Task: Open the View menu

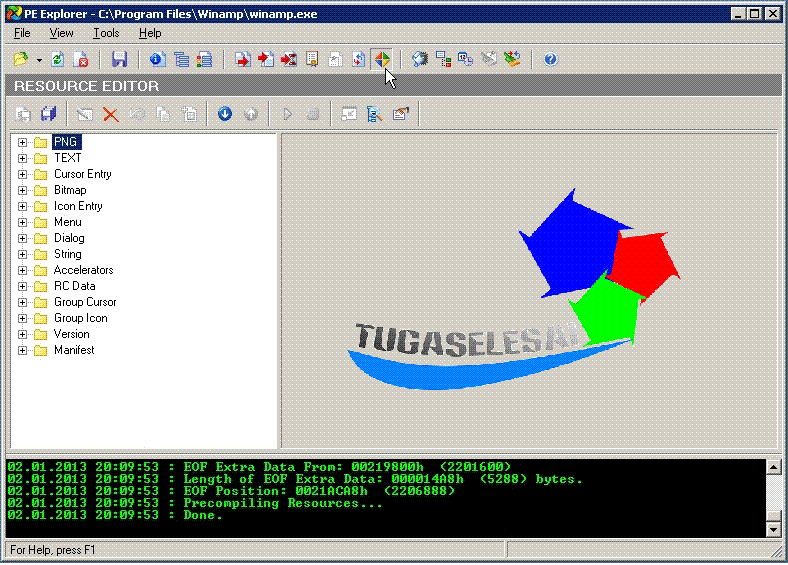Action: (x=61, y=33)
